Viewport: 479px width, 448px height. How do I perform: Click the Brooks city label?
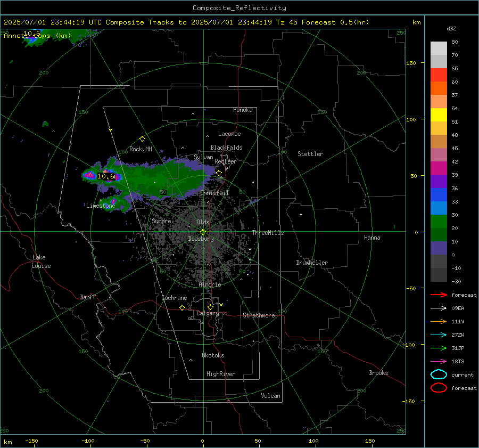[x=378, y=373]
